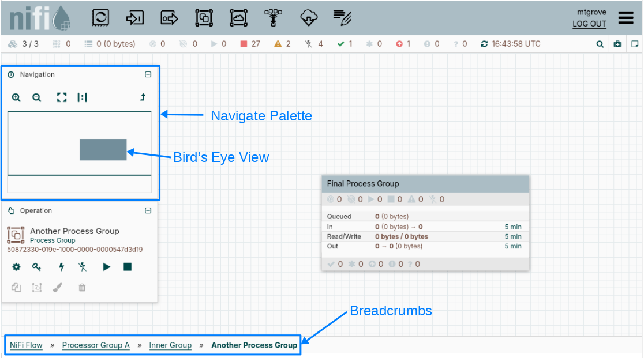This screenshot has width=644, height=358.
Task: Click the Disable crossed-lightning icon in Operation
Action: tap(82, 267)
